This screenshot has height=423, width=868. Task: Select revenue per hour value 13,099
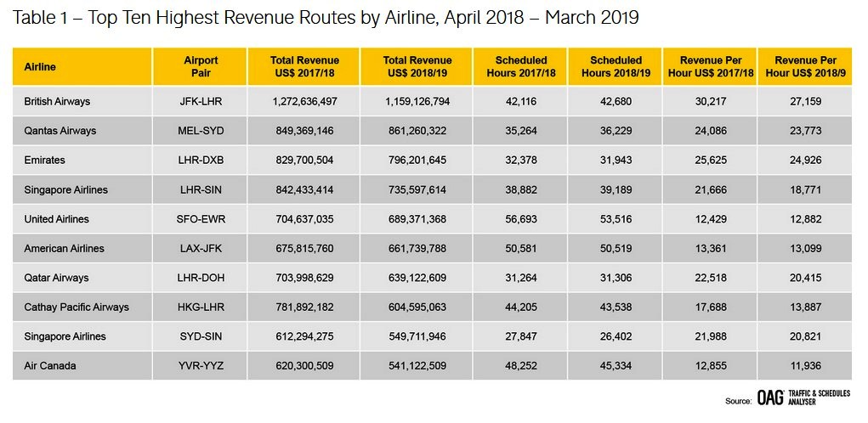(805, 248)
